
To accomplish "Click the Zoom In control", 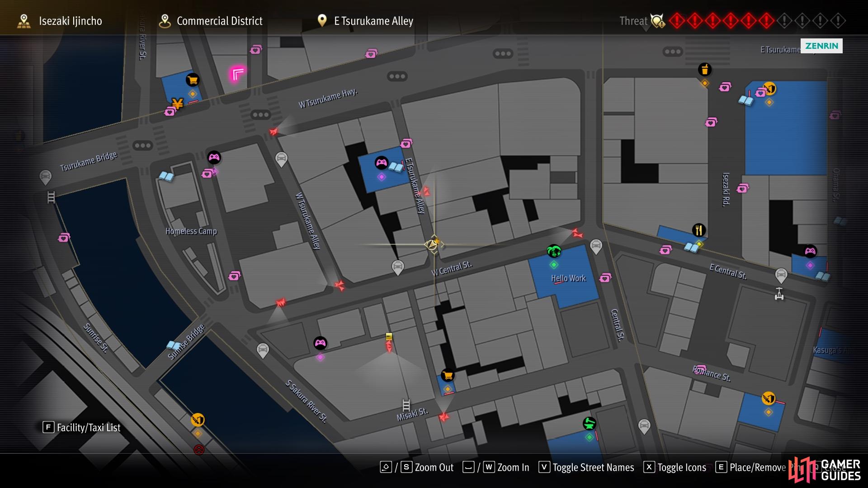I will [x=495, y=467].
